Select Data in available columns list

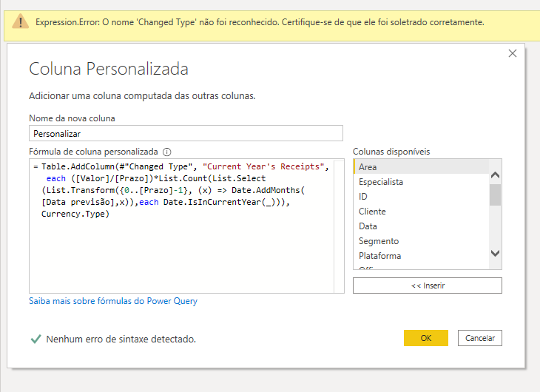pos(421,226)
